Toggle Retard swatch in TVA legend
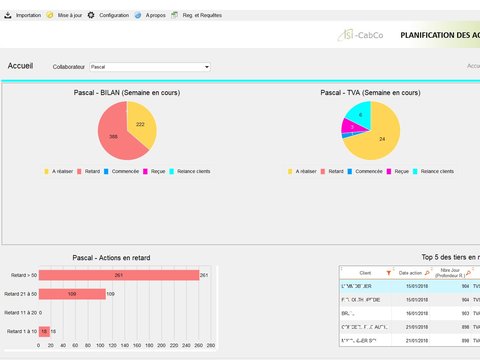 pos(323,171)
